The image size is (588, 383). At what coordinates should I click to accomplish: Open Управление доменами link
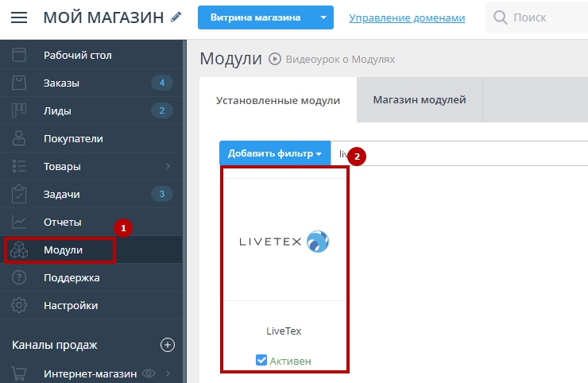(x=407, y=17)
